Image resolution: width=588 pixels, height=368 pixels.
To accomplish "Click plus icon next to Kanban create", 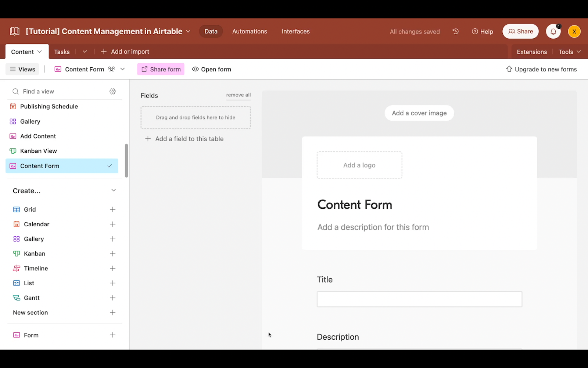I will coord(113,254).
